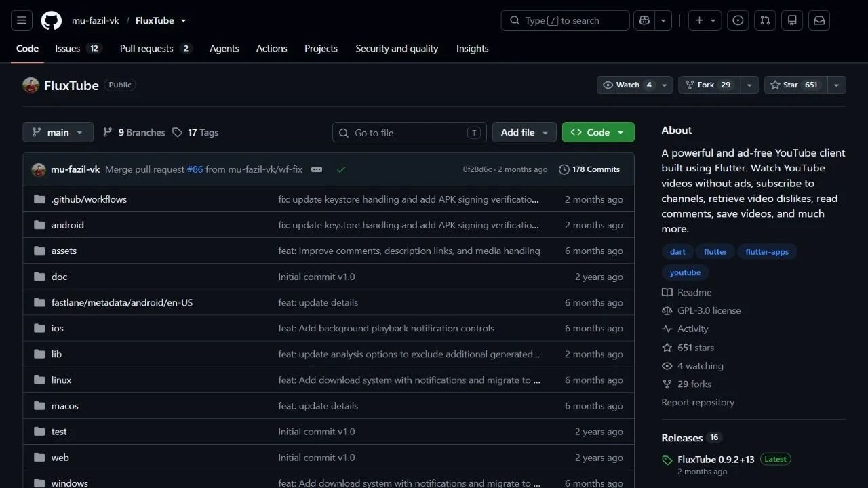The height and width of the screenshot is (488, 868).
Task: Open Copilot dropdown arrow in header
Action: click(x=664, y=20)
